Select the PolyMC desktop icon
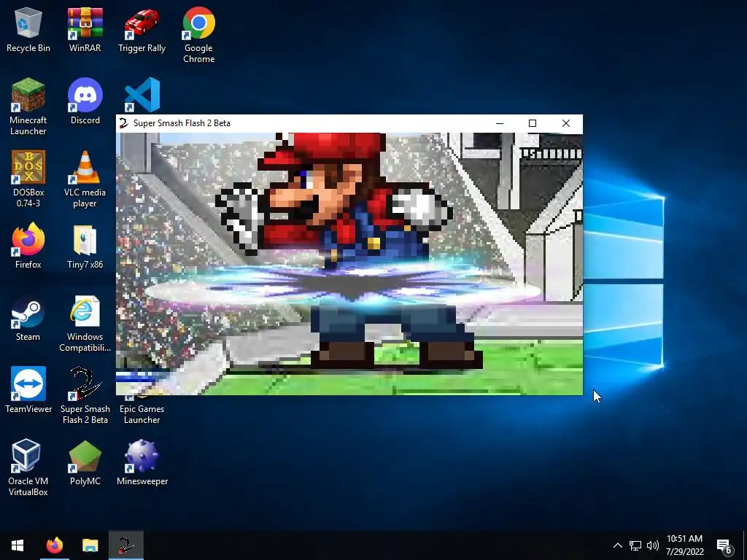Screen dimensions: 747x560 tap(85, 462)
